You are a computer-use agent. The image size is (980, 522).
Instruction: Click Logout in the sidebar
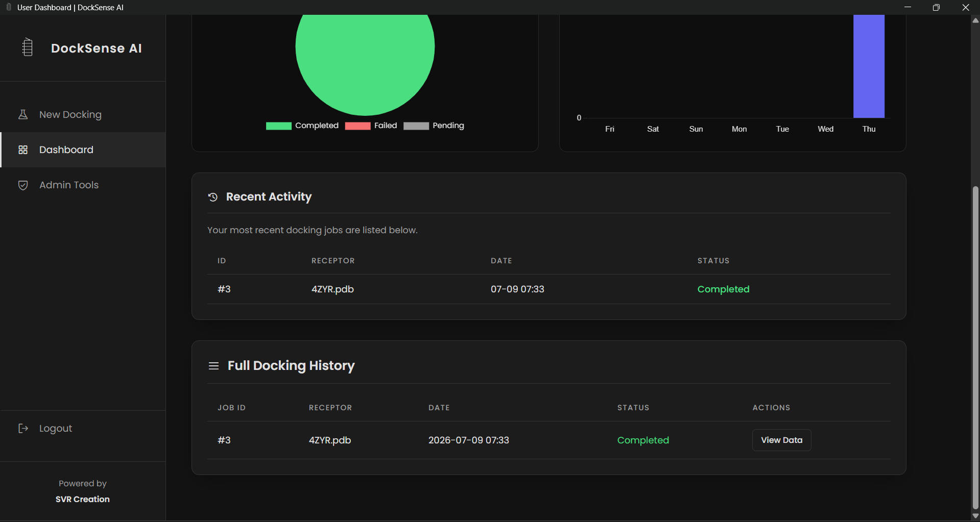tap(83, 428)
